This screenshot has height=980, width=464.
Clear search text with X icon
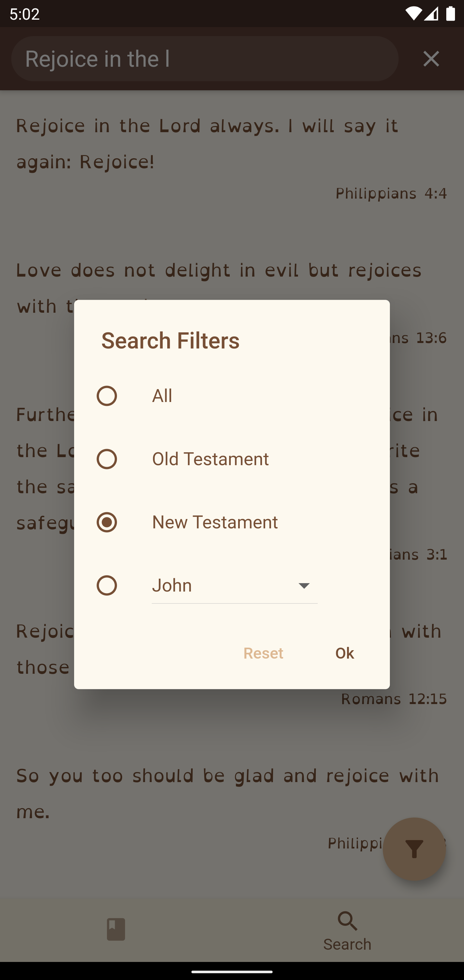[431, 59]
